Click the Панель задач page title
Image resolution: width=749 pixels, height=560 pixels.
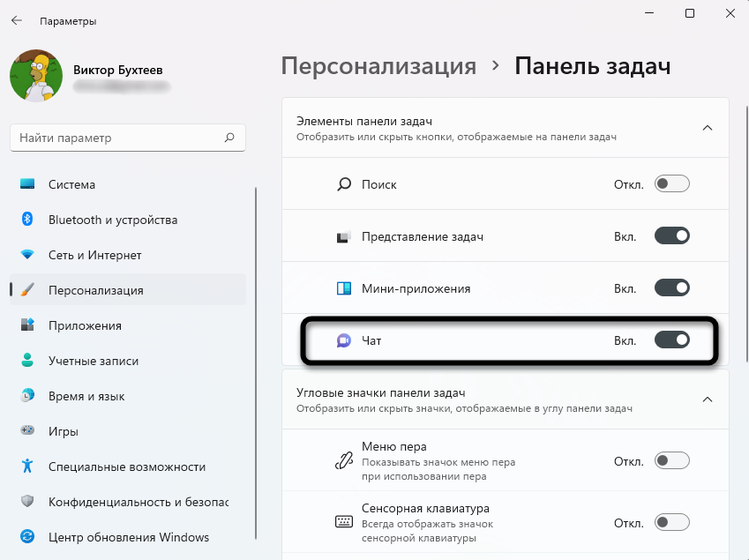click(x=593, y=66)
